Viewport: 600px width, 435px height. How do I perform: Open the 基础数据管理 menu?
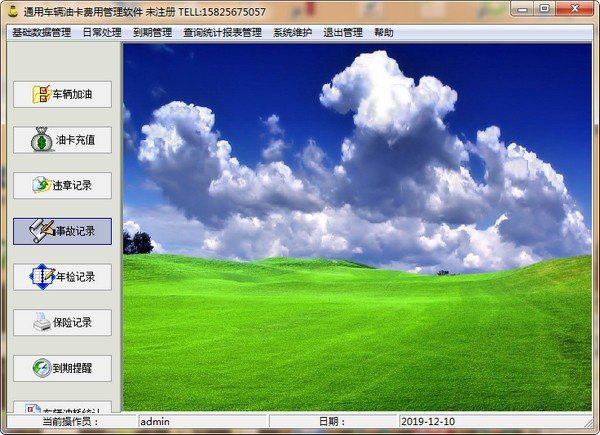click(x=41, y=32)
